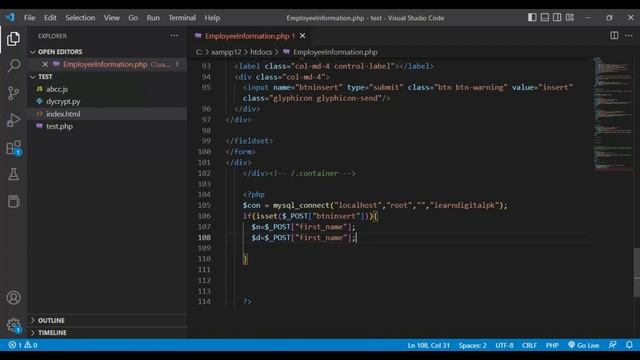Image resolution: width=640 pixels, height=360 pixels.
Task: Open the Manage gear icon
Action: click(x=13, y=325)
